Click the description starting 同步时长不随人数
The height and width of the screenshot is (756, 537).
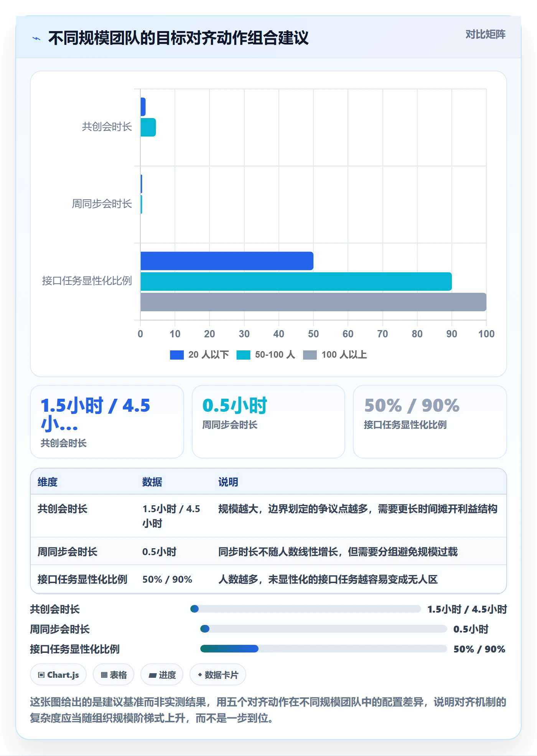[x=338, y=552]
